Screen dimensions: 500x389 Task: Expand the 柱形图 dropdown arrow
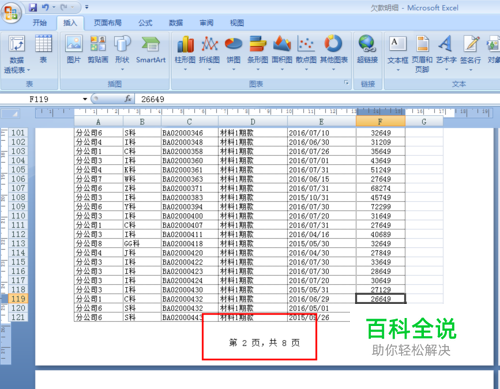[x=185, y=69]
